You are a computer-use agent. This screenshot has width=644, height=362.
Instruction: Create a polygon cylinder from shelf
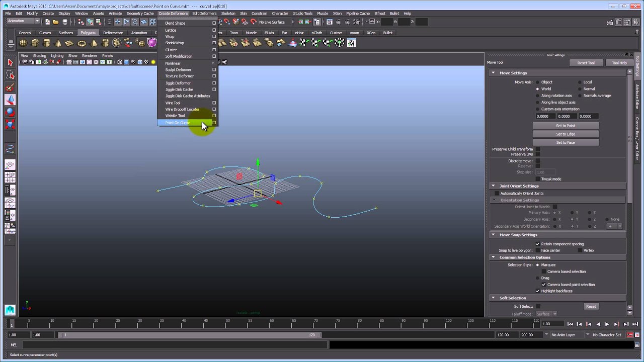[47, 43]
